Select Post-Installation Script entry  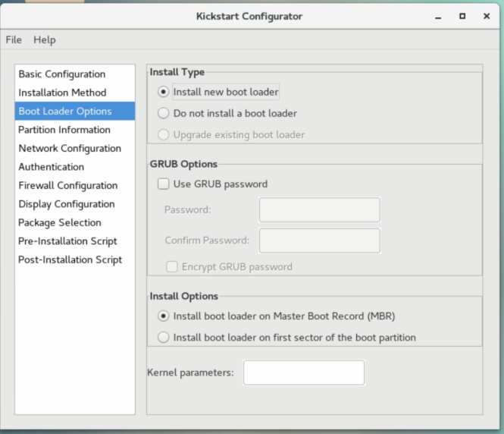(x=74, y=259)
